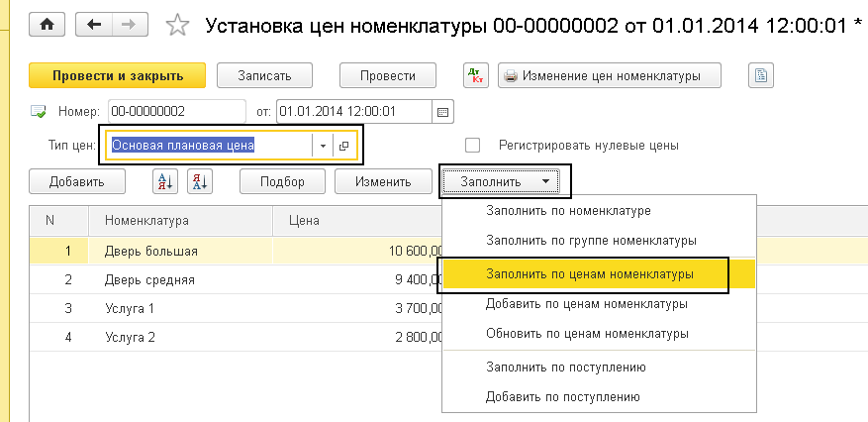This screenshot has height=422, width=868.
Task: Sort descending Я-А icon
Action: tap(200, 181)
